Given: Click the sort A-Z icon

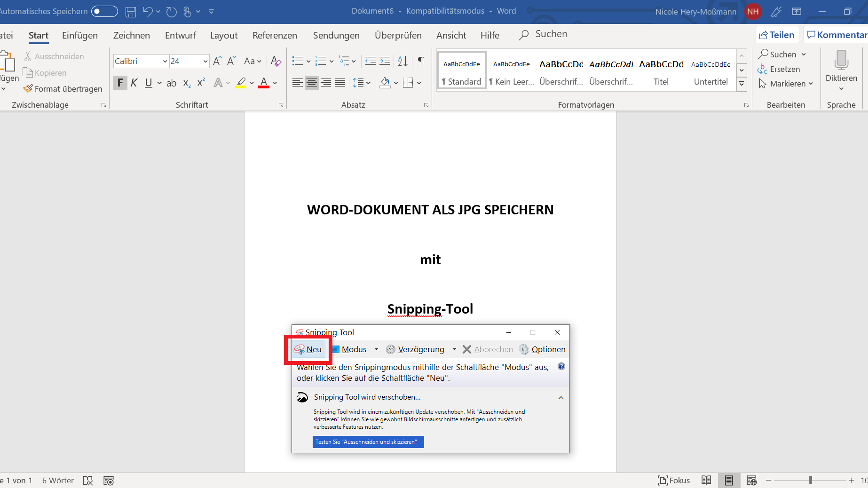Looking at the screenshot, I should (x=402, y=61).
